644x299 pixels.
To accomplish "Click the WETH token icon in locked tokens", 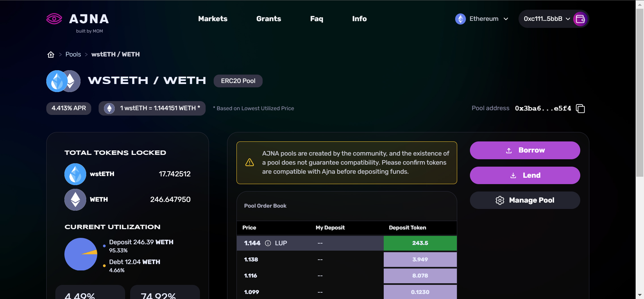I will (75, 200).
